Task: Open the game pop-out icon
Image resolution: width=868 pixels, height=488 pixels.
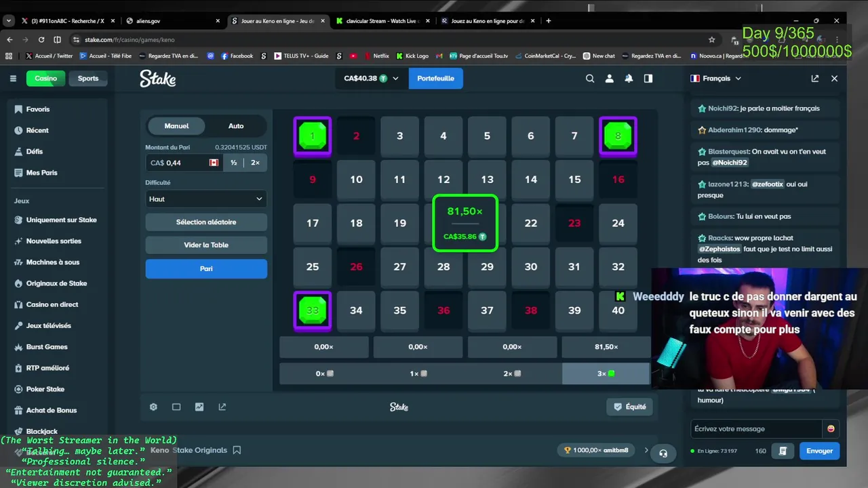Action: coord(222,407)
